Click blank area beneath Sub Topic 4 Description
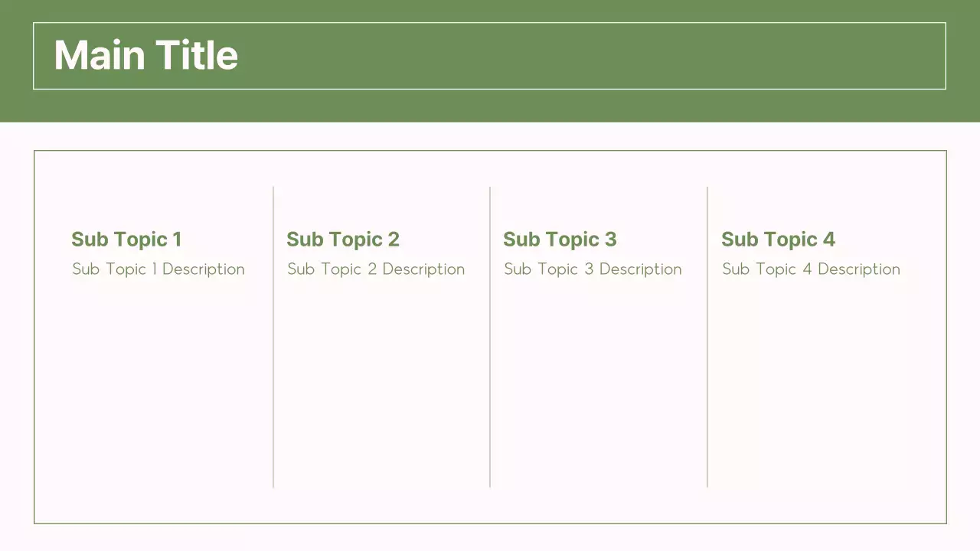This screenshot has height=551, width=980. tap(819, 383)
